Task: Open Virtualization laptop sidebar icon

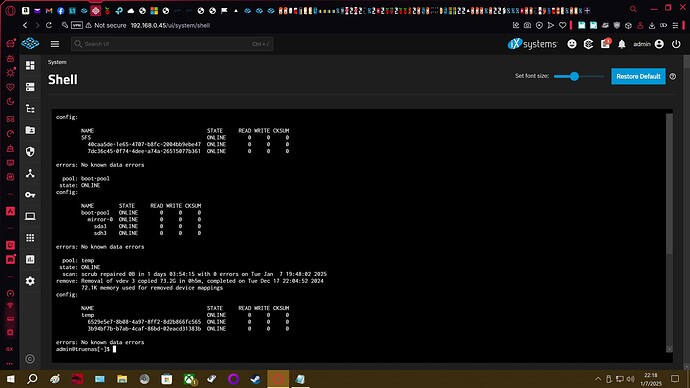Action: click(x=30, y=216)
